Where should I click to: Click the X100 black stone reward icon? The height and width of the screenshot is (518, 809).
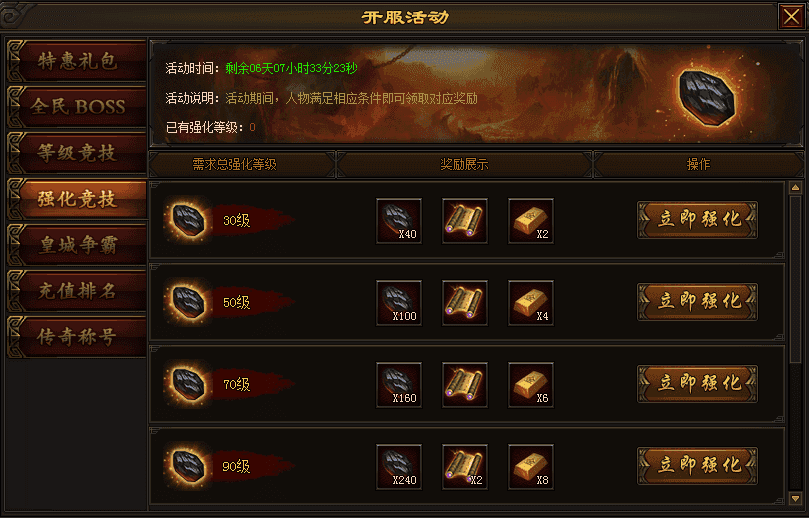point(399,303)
